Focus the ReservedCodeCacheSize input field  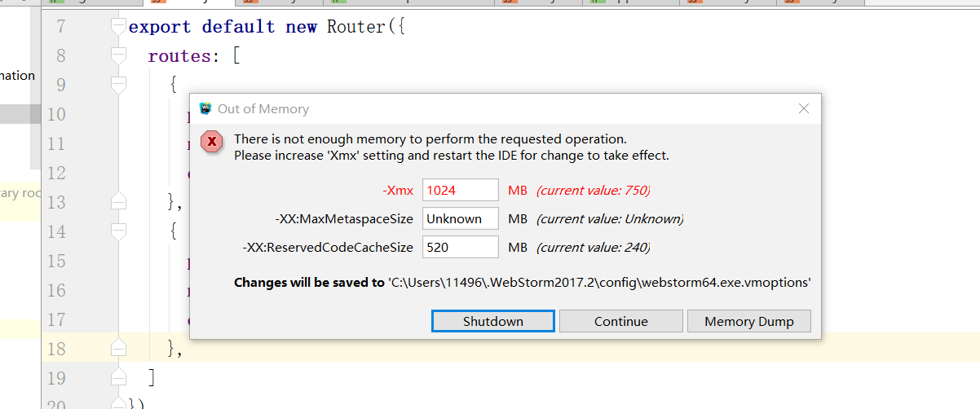pos(461,247)
